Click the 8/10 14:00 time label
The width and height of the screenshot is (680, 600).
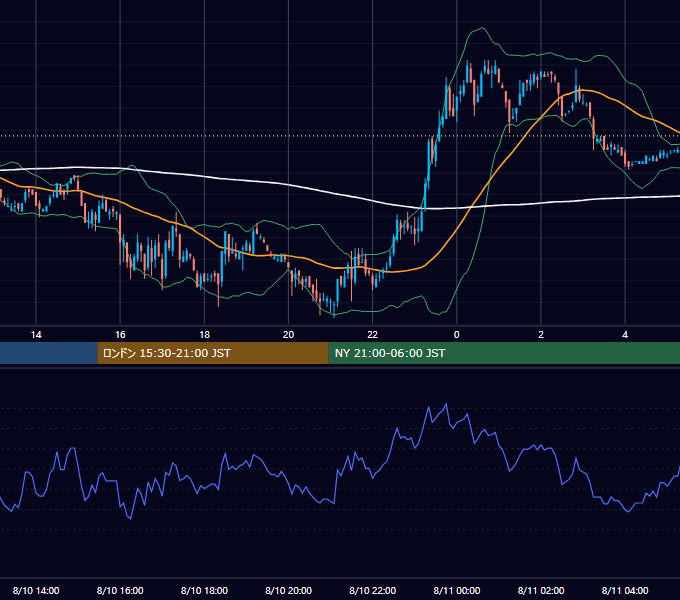click(36, 590)
